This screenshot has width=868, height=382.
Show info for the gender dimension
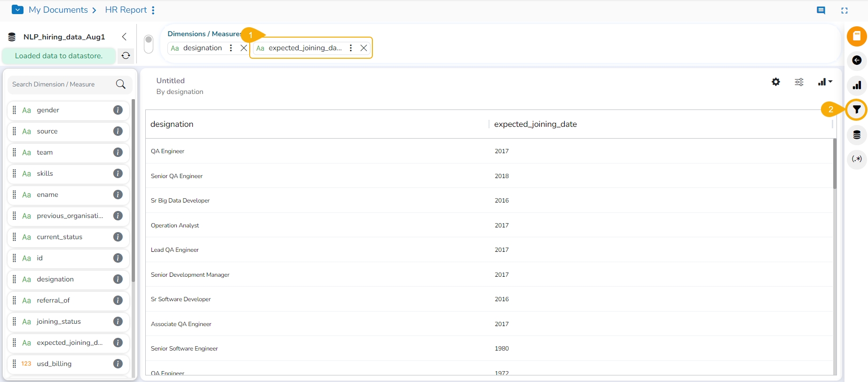click(118, 110)
